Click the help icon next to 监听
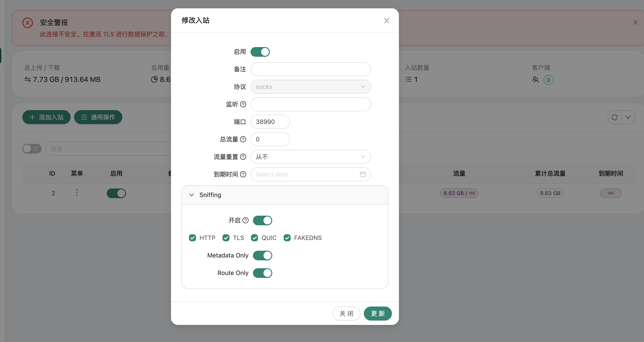This screenshot has width=644, height=342. (x=243, y=104)
